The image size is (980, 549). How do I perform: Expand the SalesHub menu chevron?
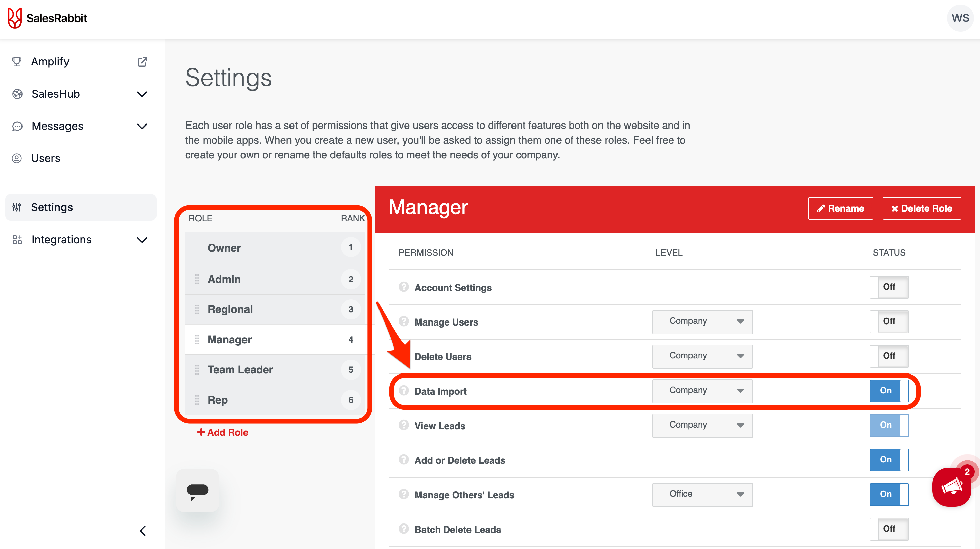(x=142, y=94)
